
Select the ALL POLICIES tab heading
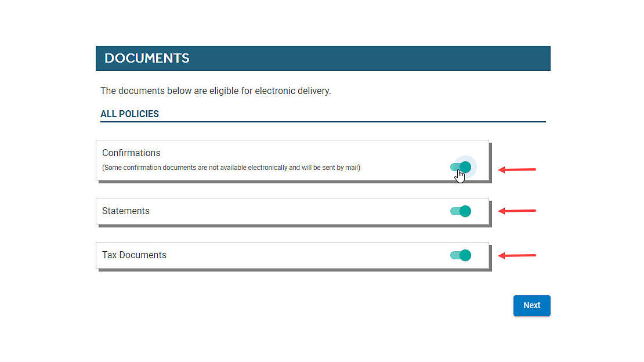click(x=129, y=114)
